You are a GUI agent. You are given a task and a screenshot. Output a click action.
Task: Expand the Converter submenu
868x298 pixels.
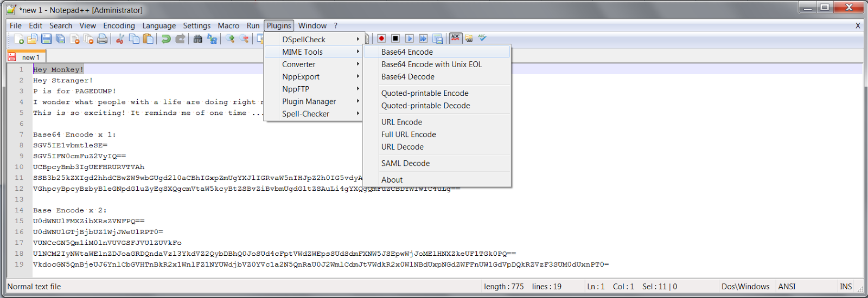tap(313, 64)
